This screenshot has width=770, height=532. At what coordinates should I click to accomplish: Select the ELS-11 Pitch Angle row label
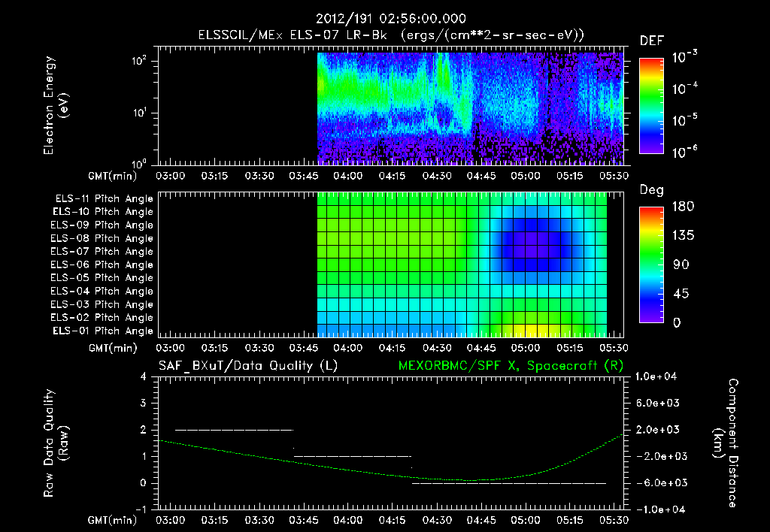104,199
